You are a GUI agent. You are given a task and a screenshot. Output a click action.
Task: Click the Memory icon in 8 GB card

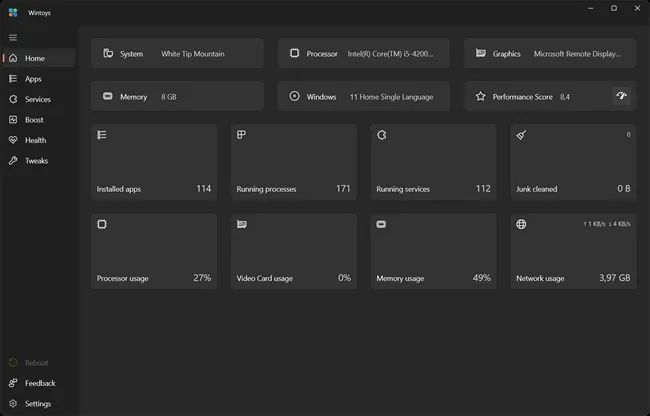[x=108, y=96]
